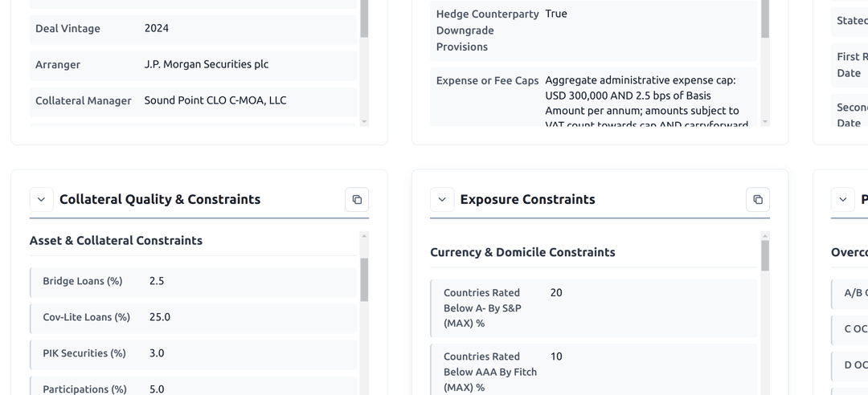868x395 pixels.
Task: Click the Collateral Quality panel scrollbar thumb
Action: tap(364, 279)
